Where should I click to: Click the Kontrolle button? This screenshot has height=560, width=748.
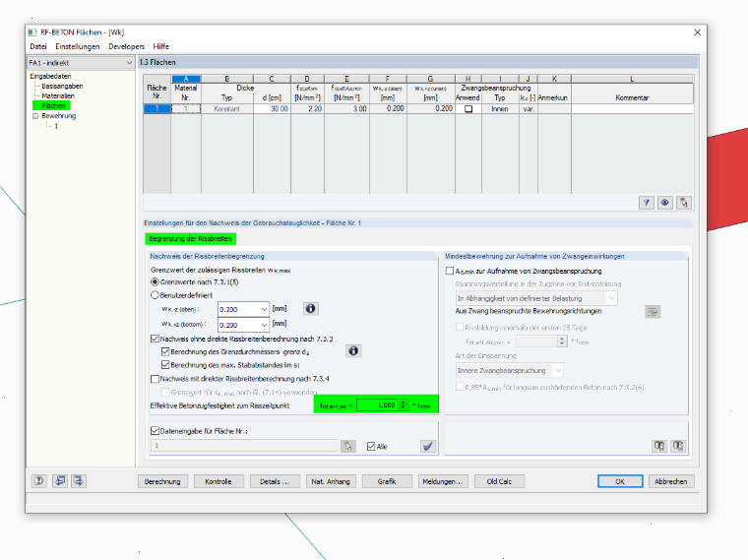(x=218, y=481)
